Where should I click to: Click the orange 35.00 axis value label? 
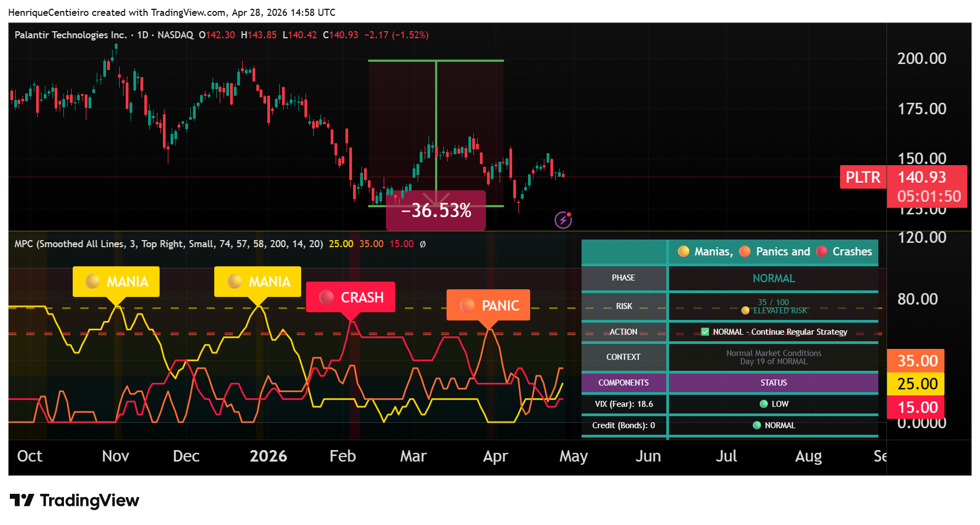(916, 361)
